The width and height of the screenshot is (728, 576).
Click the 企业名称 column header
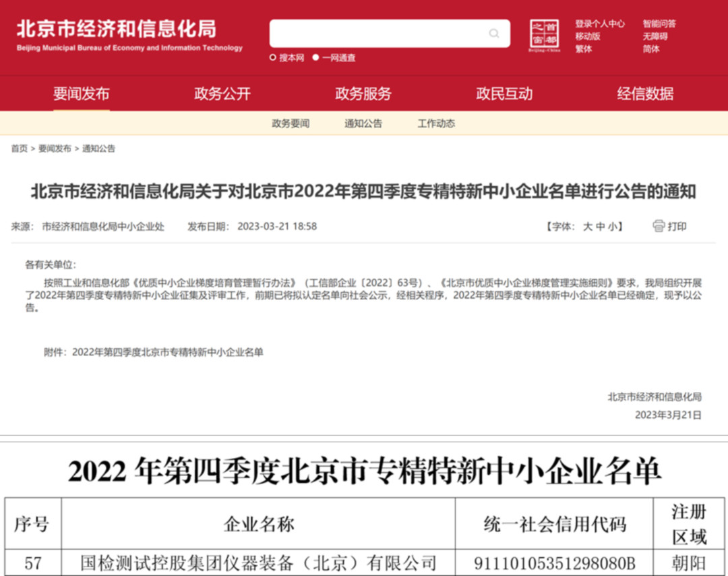[x=259, y=524]
